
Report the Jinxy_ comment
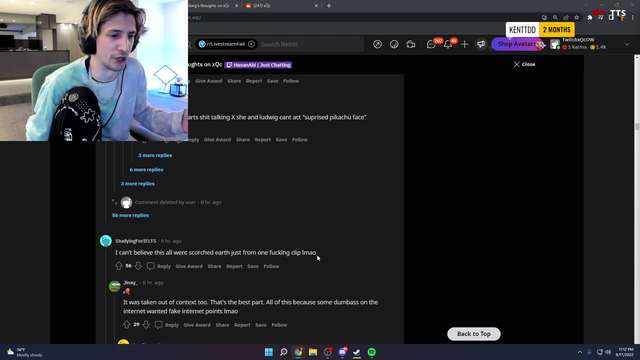(242, 325)
